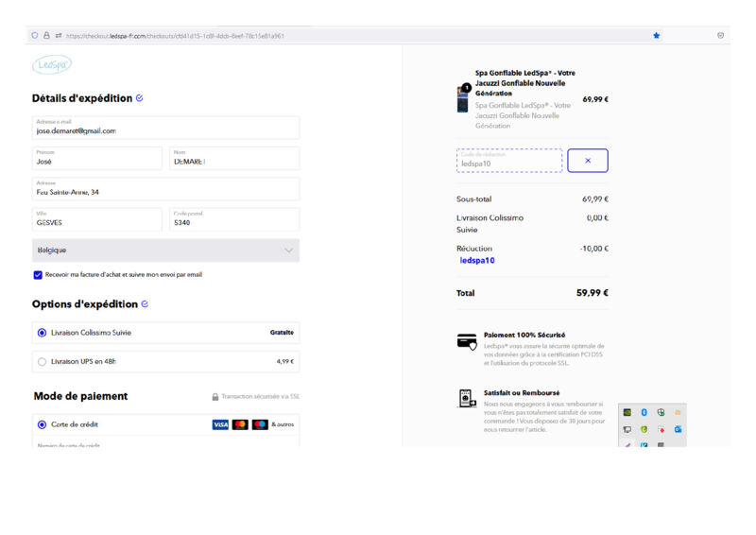The height and width of the screenshot is (535, 756).
Task: Click the Visa card logo
Action: click(x=220, y=424)
